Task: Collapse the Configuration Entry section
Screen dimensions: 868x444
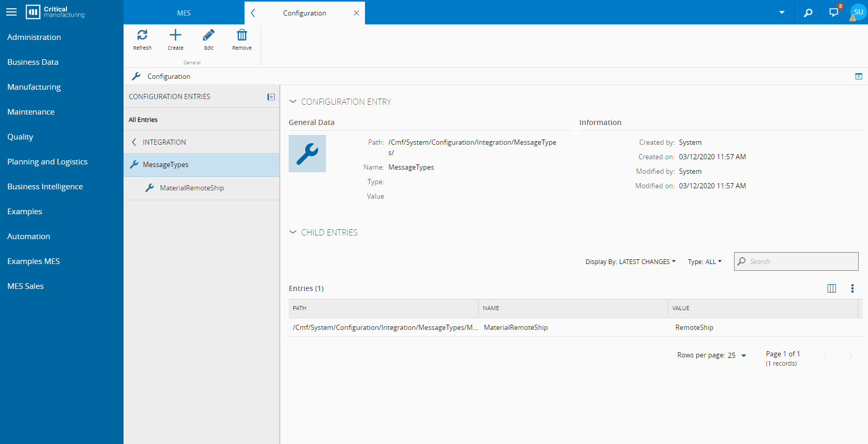Action: click(293, 102)
